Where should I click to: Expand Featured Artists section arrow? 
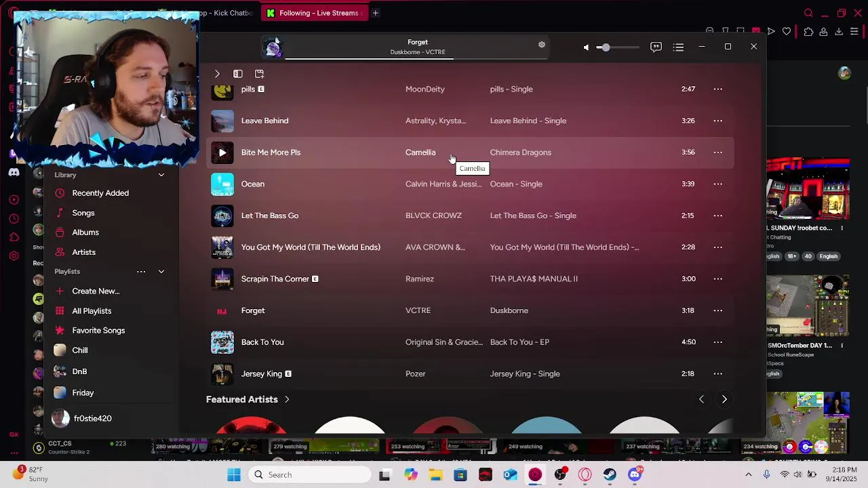(x=287, y=399)
